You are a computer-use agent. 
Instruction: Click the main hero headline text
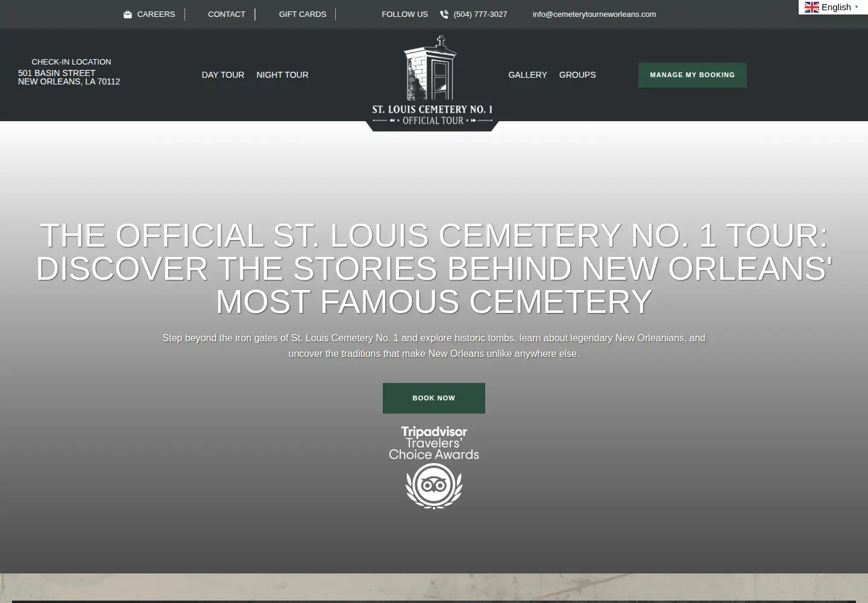coord(434,268)
